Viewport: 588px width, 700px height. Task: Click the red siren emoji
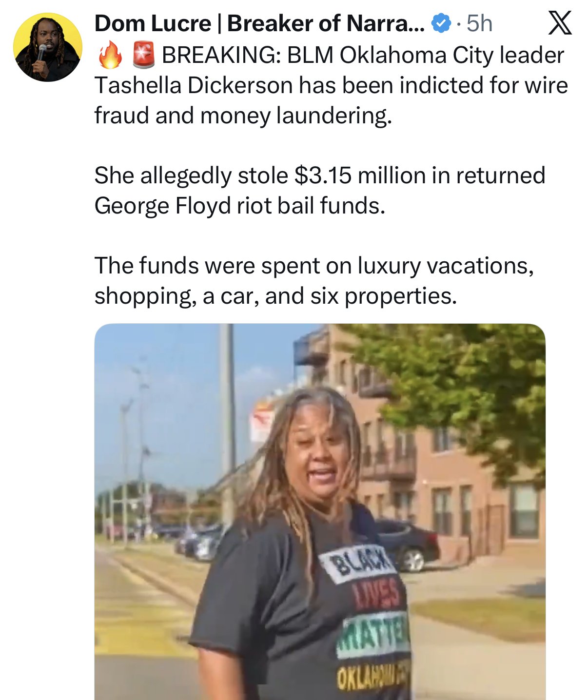click(144, 55)
